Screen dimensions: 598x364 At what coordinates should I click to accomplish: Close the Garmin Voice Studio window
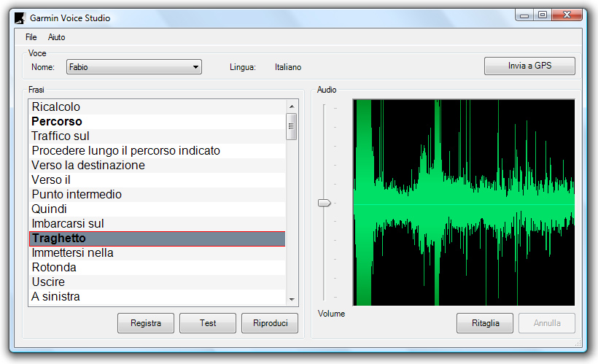coord(567,15)
